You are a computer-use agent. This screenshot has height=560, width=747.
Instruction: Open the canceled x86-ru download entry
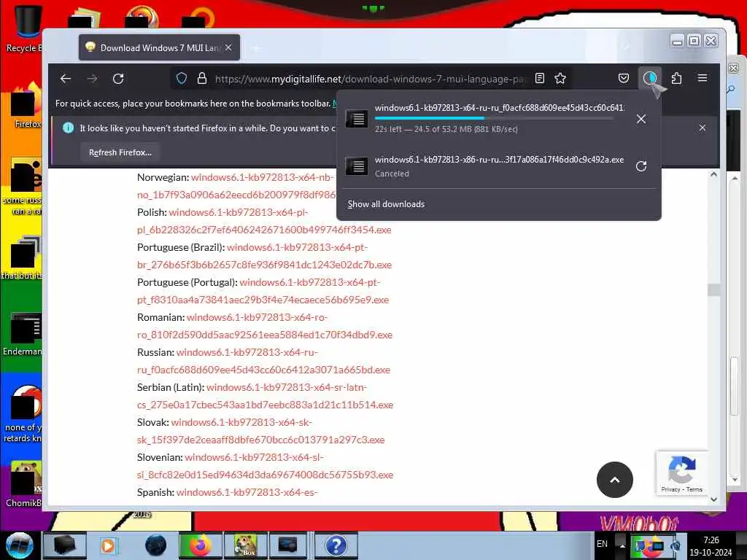[x=486, y=166]
